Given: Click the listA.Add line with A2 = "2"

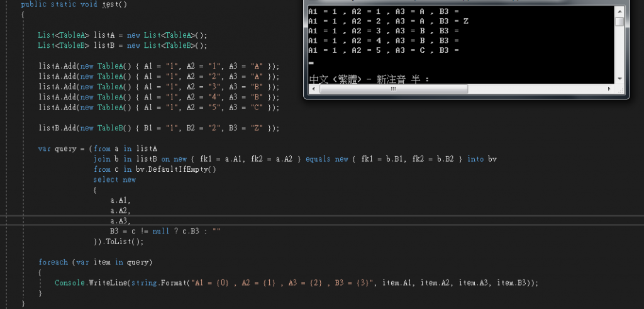Looking at the screenshot, I should [x=159, y=76].
